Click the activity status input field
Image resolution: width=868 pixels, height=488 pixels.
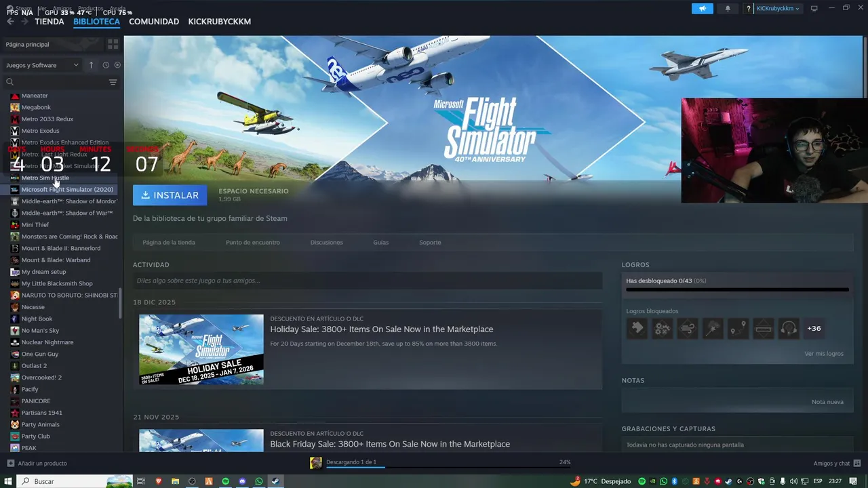click(x=368, y=281)
